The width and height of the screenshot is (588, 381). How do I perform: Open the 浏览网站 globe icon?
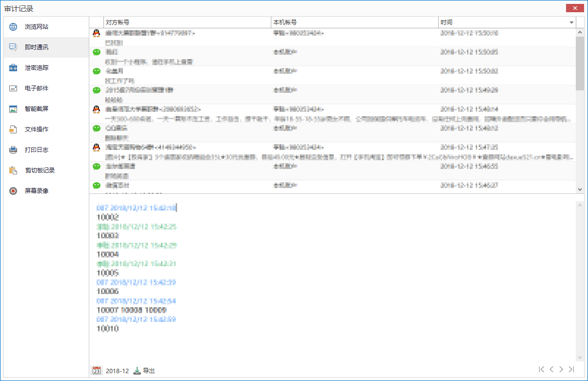[13, 27]
